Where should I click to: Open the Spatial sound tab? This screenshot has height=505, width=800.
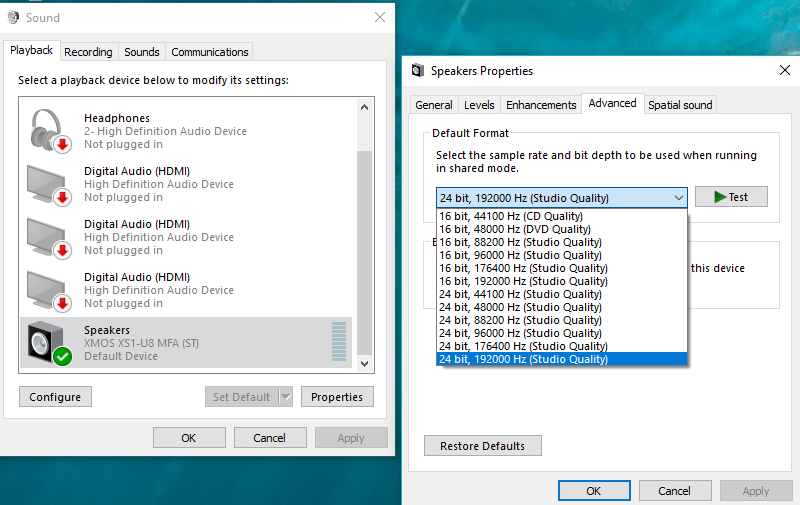coord(680,105)
